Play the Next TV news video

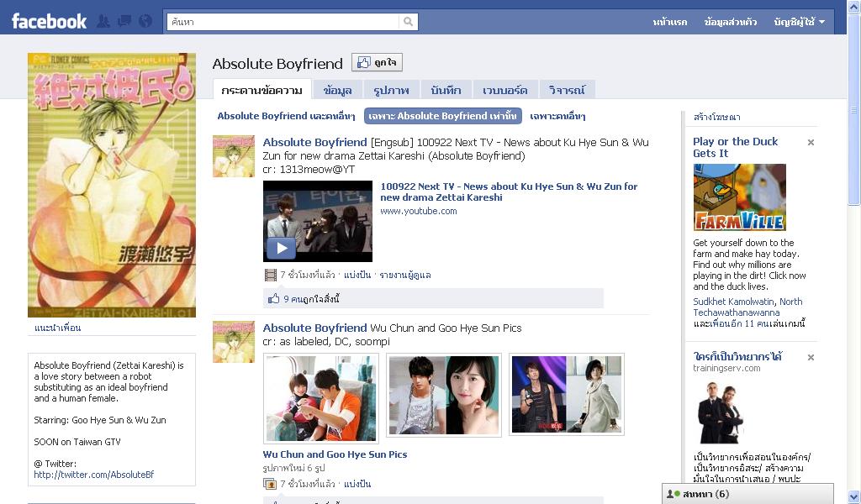click(317, 221)
